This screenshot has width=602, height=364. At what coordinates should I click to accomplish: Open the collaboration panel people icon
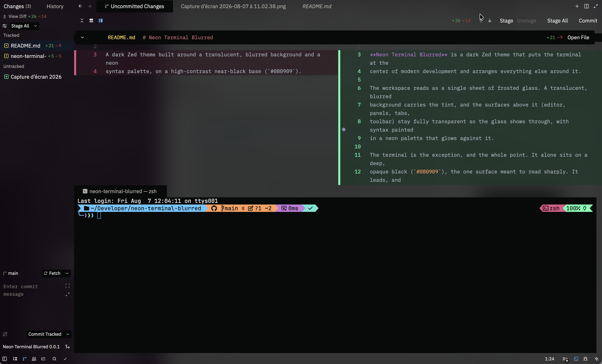click(34, 359)
